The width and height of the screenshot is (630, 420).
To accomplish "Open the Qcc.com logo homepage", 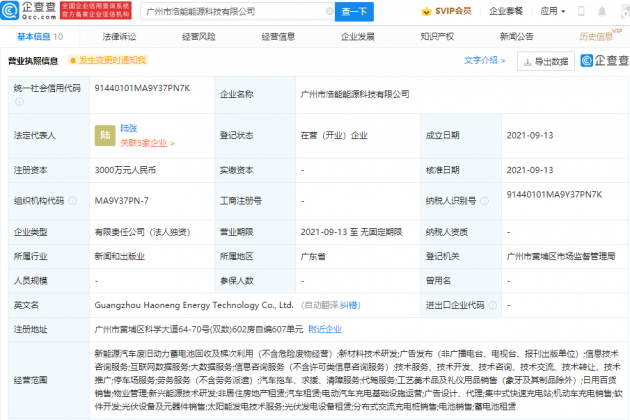I will (28, 10).
